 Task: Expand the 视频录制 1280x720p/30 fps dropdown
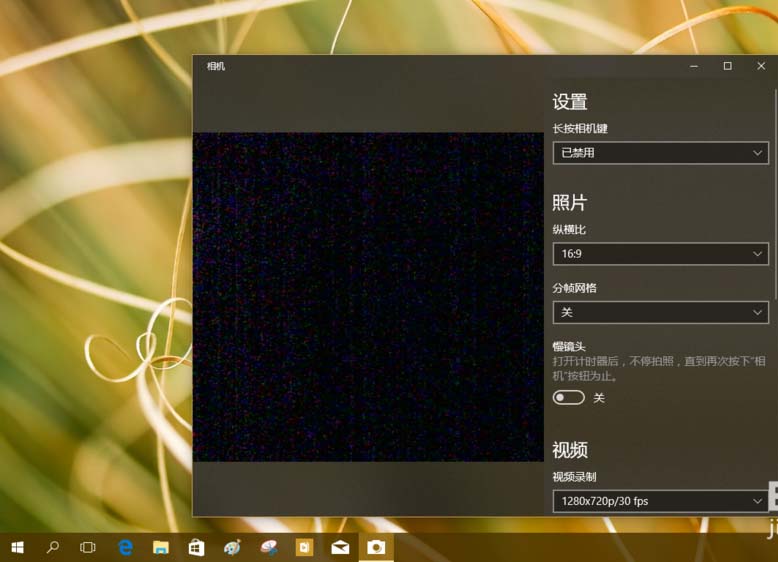(660, 500)
